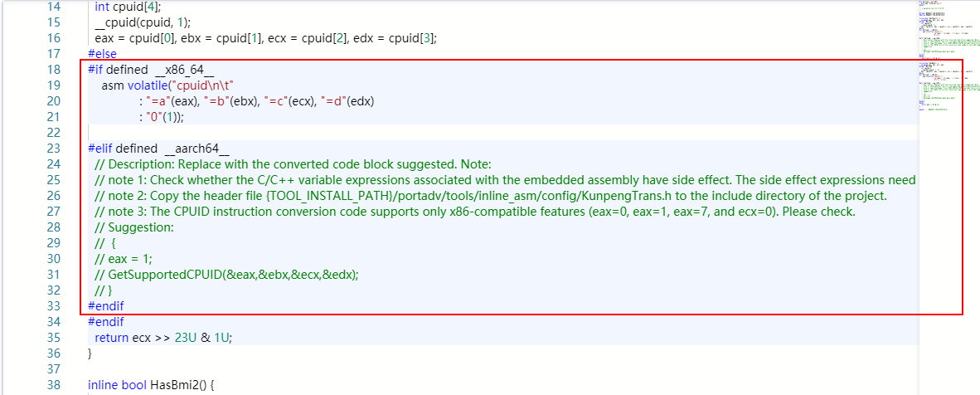Click line number 38 in the gutter
Screen dimensions: 980x395
point(52,385)
